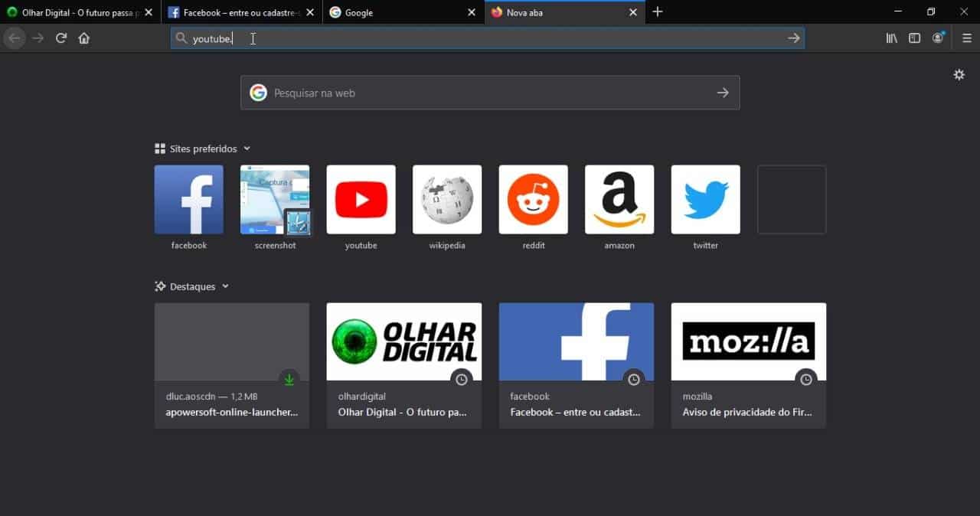Image resolution: width=980 pixels, height=516 pixels.
Task: Click the Firefox favicon on Nova aba tab
Action: coord(497,12)
